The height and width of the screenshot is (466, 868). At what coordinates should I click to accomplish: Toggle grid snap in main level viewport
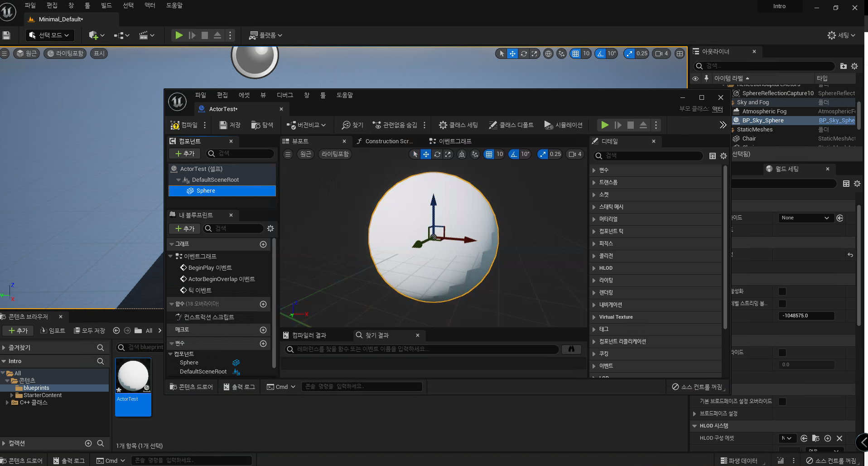(x=575, y=53)
